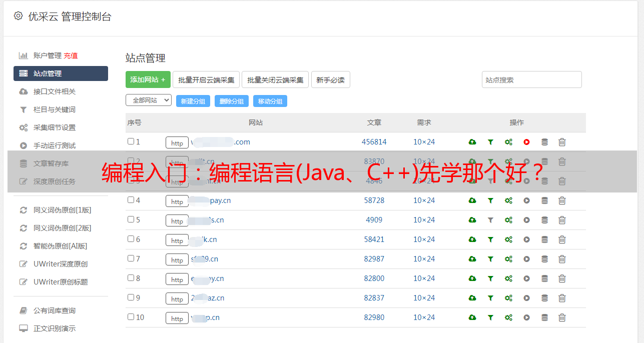
Task: Click the http button in row 7
Action: point(177,260)
